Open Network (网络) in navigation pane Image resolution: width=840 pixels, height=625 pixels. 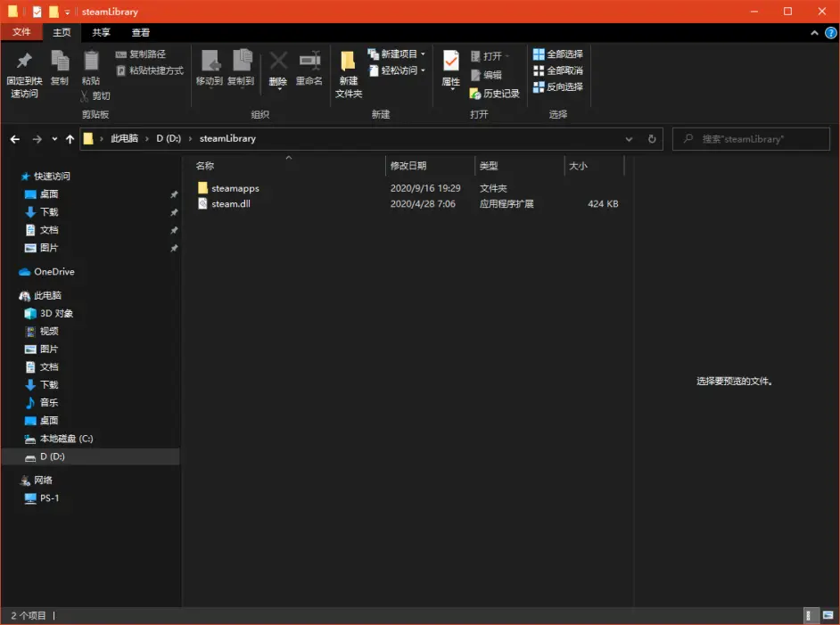pos(43,481)
